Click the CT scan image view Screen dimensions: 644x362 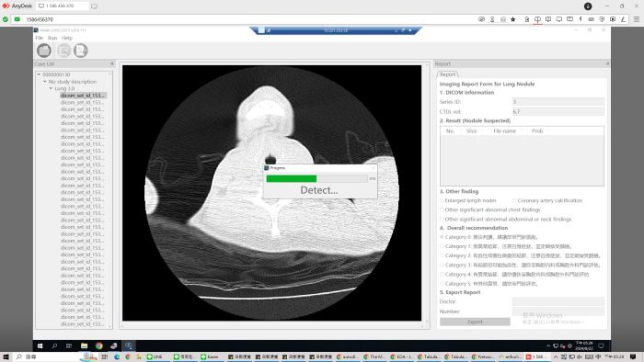[x=272, y=193]
